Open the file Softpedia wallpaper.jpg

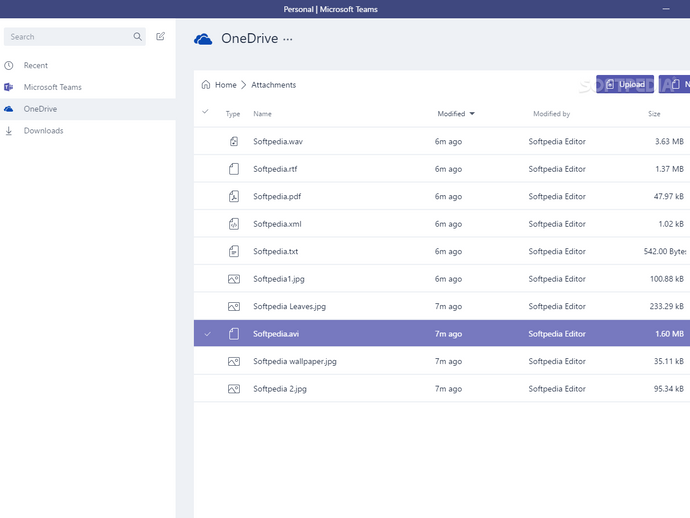[x=295, y=361]
